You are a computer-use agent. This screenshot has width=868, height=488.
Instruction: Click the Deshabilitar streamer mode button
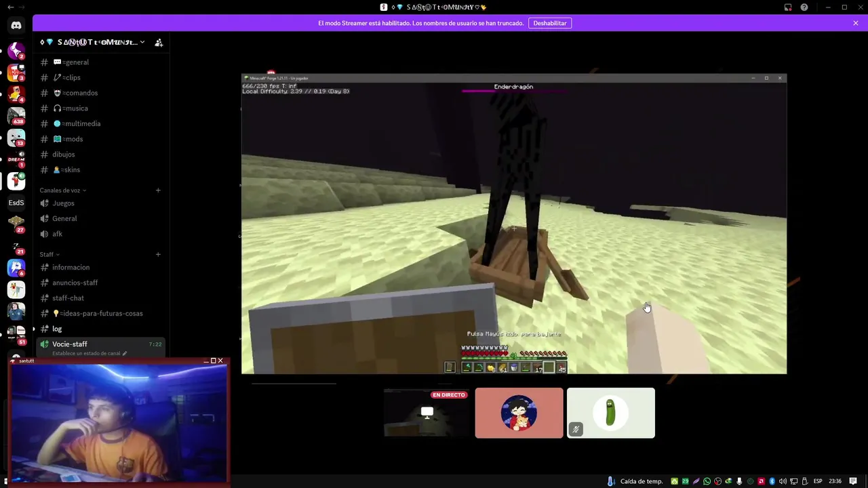(550, 23)
